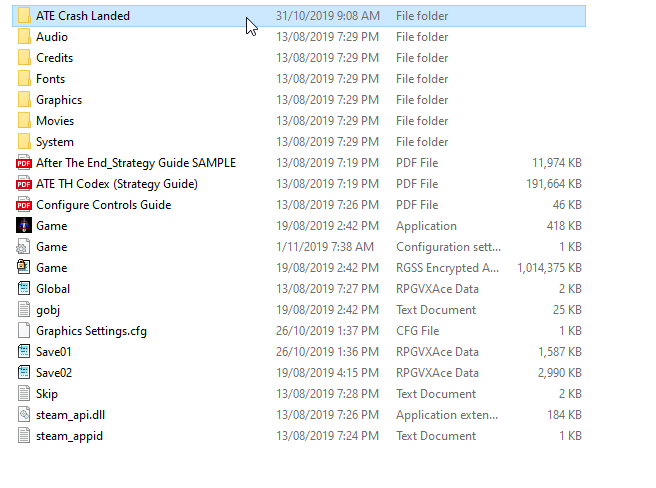Select the Movies folder entry
The image size is (656, 488).
[55, 121]
